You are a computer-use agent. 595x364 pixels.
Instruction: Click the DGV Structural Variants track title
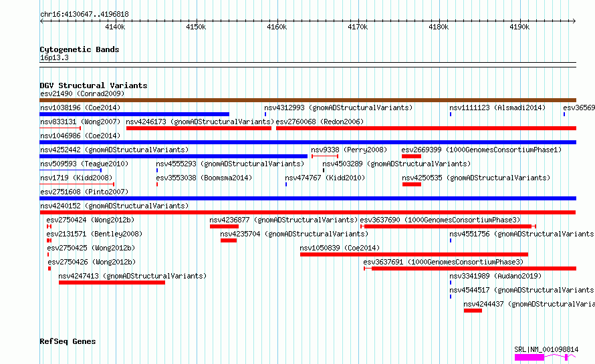94,85
